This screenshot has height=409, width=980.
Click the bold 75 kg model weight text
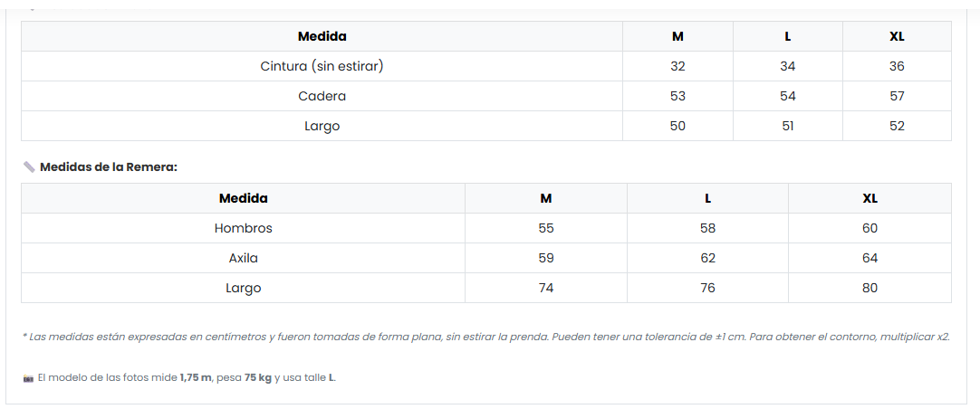tap(258, 377)
